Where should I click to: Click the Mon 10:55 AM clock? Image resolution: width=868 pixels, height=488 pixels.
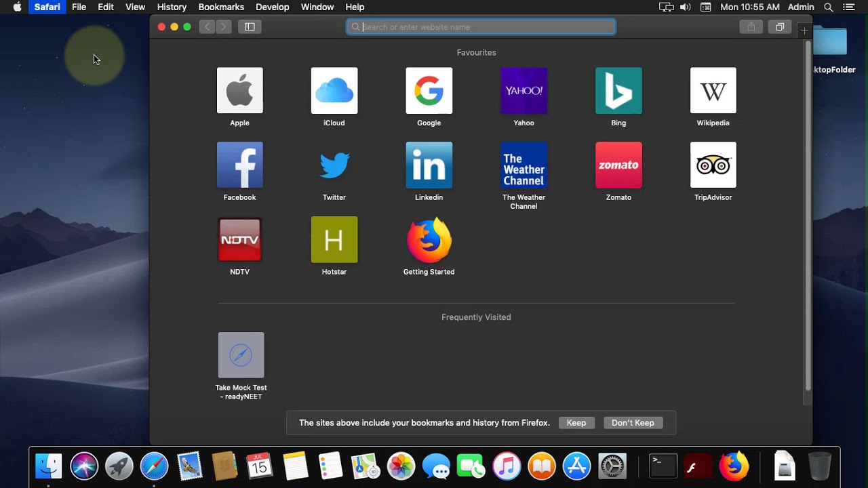pos(750,7)
